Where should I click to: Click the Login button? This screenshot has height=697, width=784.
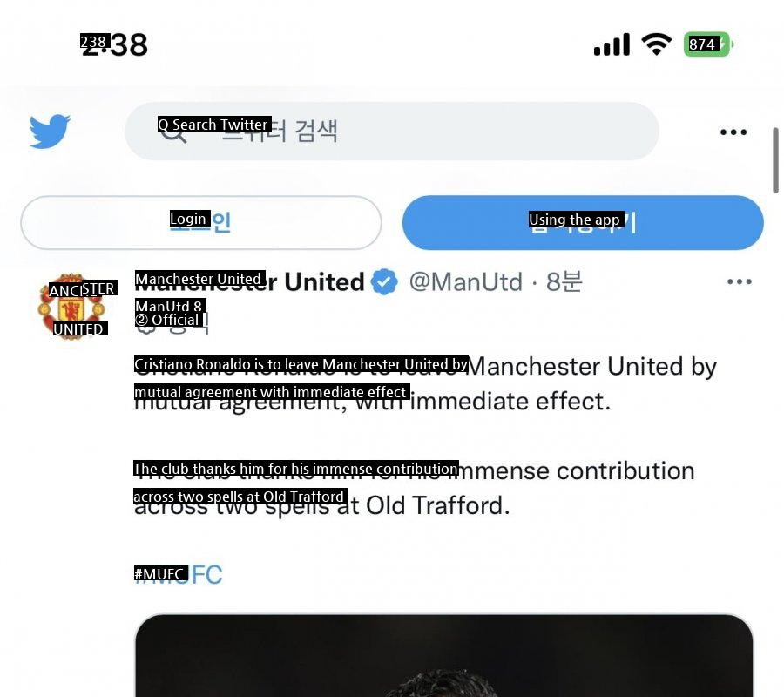pyautogui.click(x=201, y=222)
